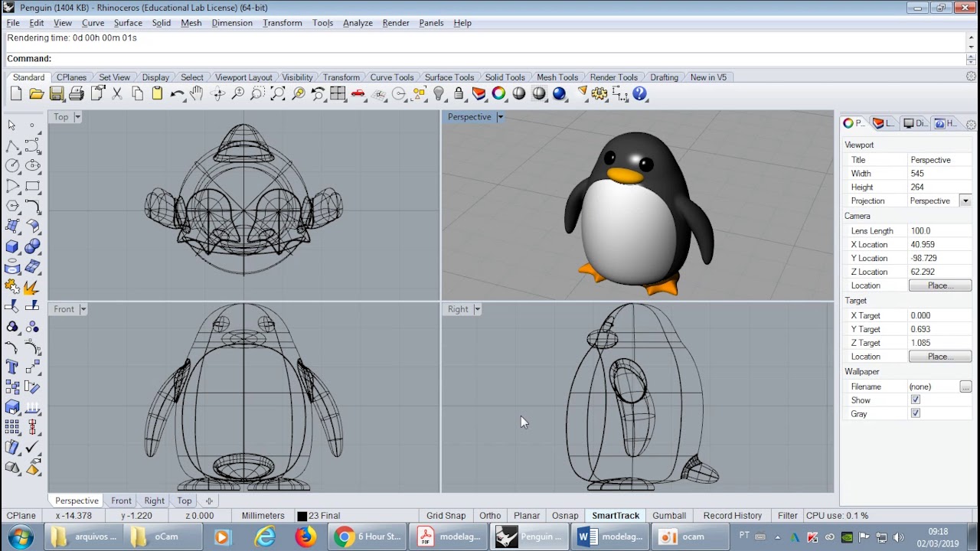Click the Undo arrow icon
Viewport: 980px width, 551px height.
point(177,93)
